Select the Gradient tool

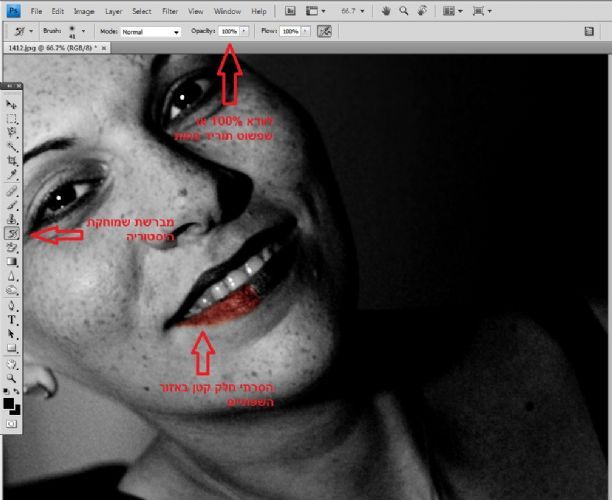click(x=12, y=261)
